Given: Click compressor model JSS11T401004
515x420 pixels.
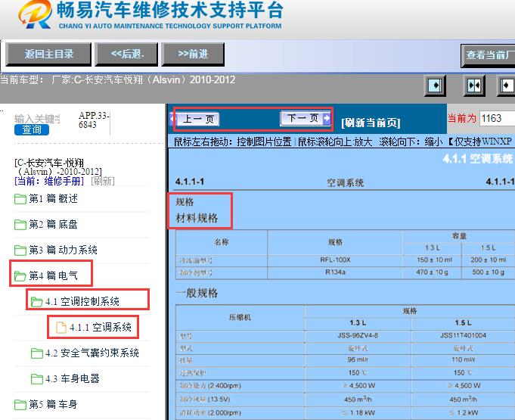Looking at the screenshot, I should 463,335.
